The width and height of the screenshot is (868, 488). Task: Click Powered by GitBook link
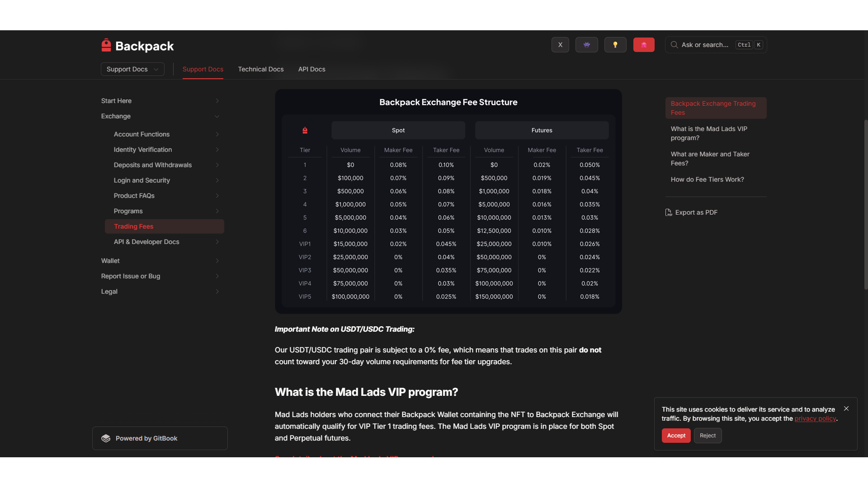(x=160, y=438)
